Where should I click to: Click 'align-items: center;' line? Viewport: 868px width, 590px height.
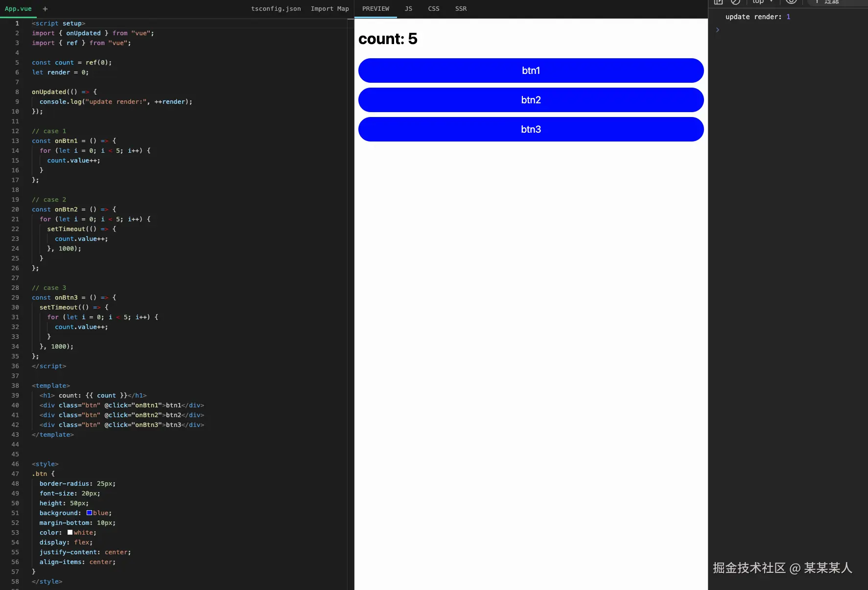[x=77, y=562]
